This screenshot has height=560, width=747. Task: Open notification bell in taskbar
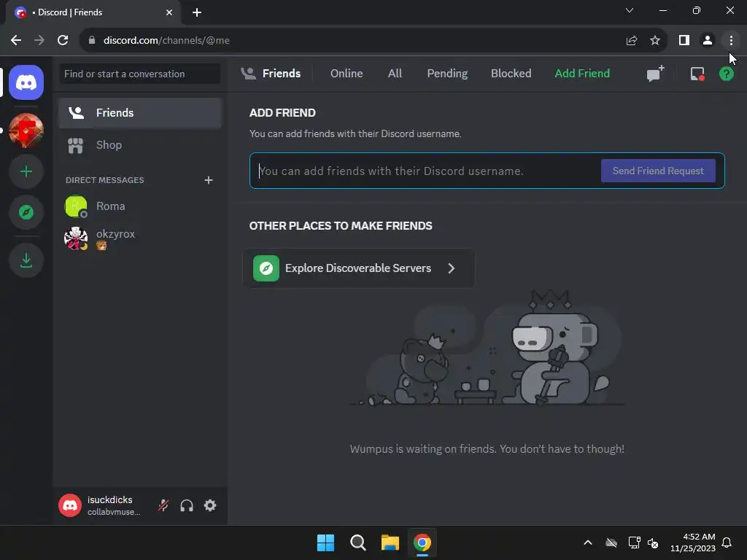tap(727, 542)
